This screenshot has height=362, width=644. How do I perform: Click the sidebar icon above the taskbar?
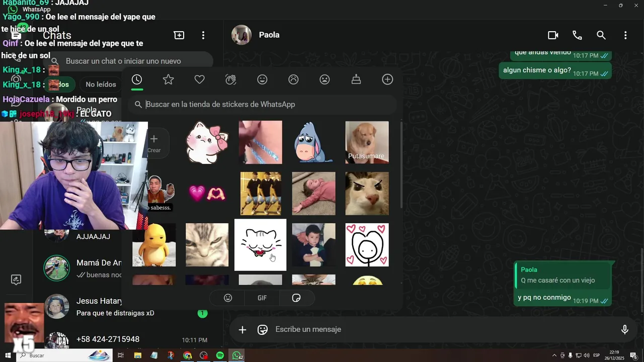coord(16,280)
